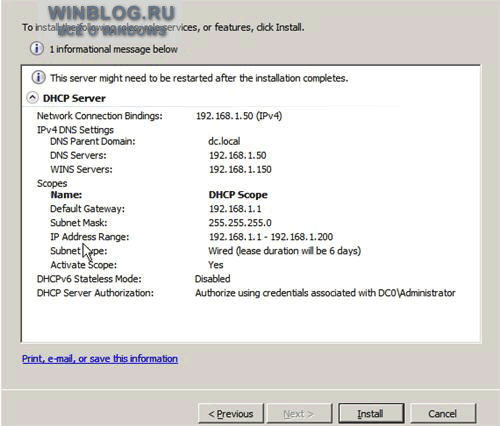Click the 'Subnet Mask:' label
Image resolution: width=500 pixels, height=426 pixels.
[x=79, y=223]
